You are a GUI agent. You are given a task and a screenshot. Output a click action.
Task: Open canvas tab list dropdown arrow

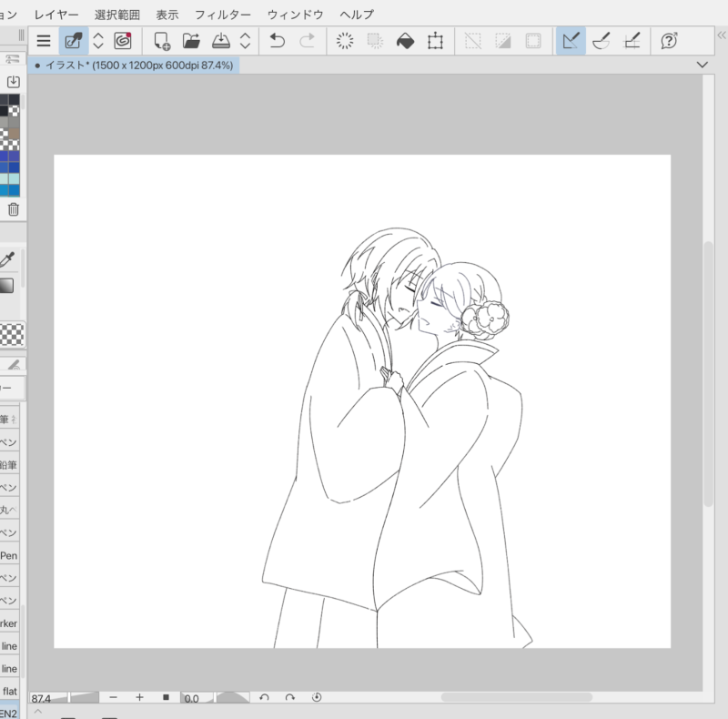click(703, 65)
